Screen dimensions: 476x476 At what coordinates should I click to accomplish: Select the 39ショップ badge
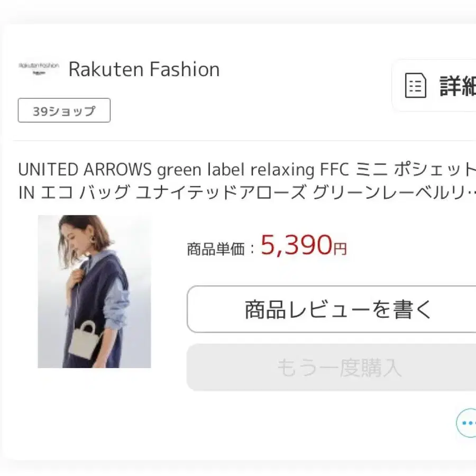click(x=64, y=111)
